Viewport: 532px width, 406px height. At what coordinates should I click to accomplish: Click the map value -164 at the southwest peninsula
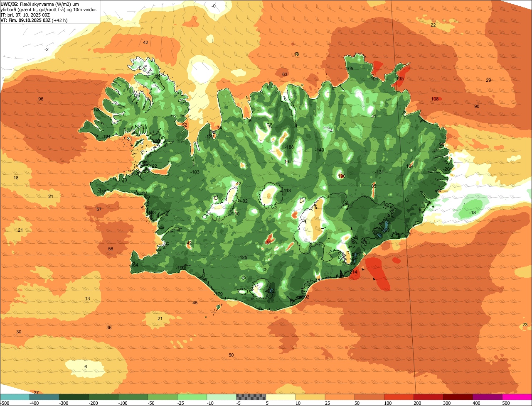click(134, 265)
